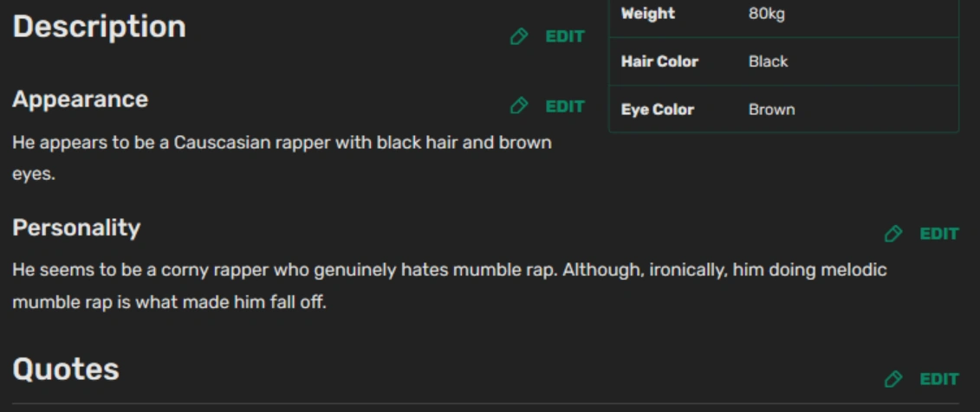Click the pencil icon in the Personality row
This screenshot has width=980, height=412.
893,234
